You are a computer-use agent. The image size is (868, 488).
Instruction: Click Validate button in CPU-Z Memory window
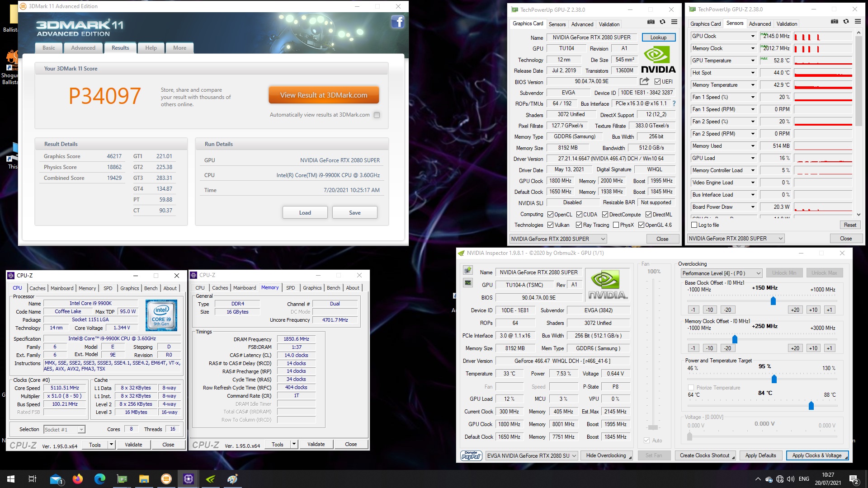316,444
